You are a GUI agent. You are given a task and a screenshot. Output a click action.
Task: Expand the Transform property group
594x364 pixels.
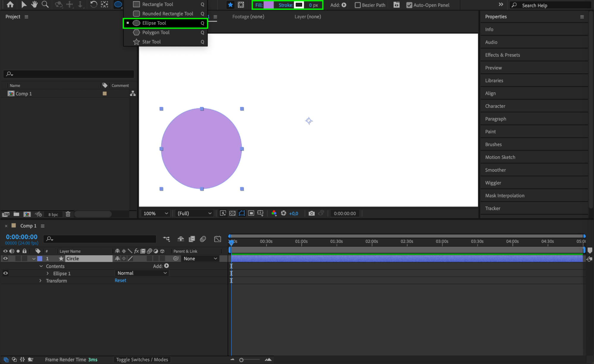tap(40, 281)
